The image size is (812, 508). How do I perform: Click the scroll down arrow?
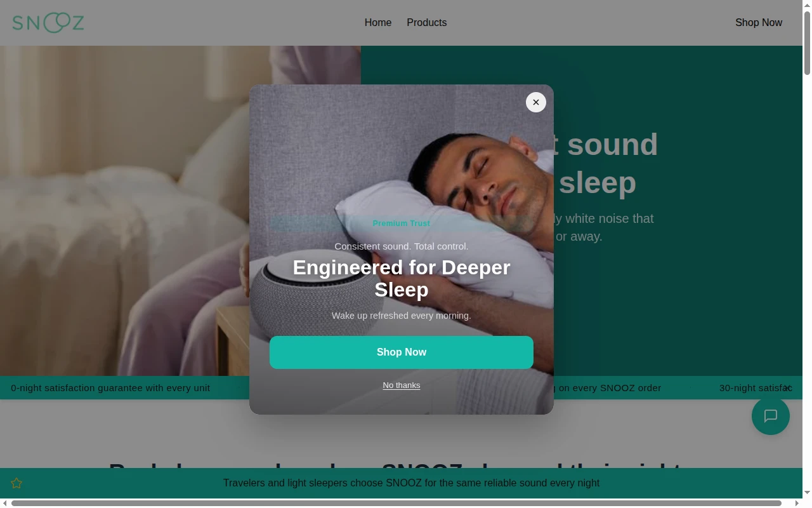(x=807, y=493)
